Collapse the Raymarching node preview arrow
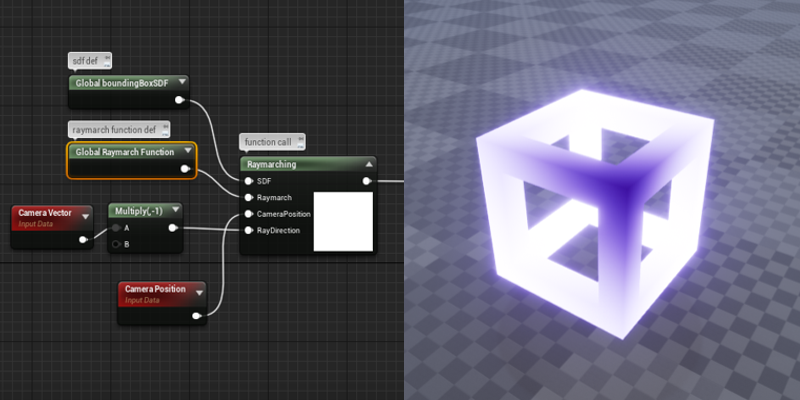The image size is (800, 400). point(369,164)
